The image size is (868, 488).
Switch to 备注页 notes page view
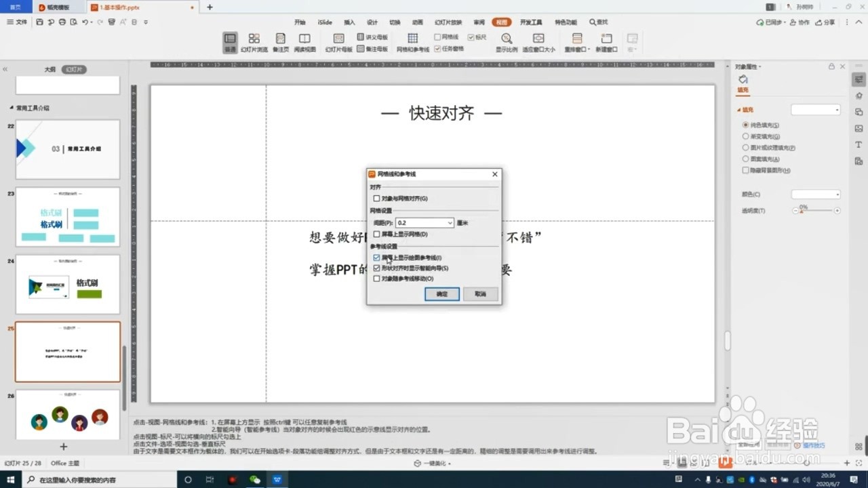[x=281, y=42]
